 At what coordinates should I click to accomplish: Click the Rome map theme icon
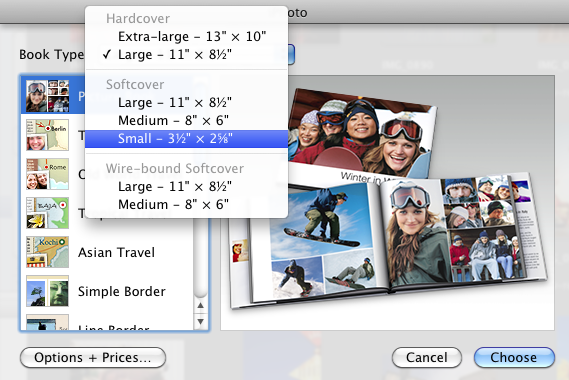point(48,174)
